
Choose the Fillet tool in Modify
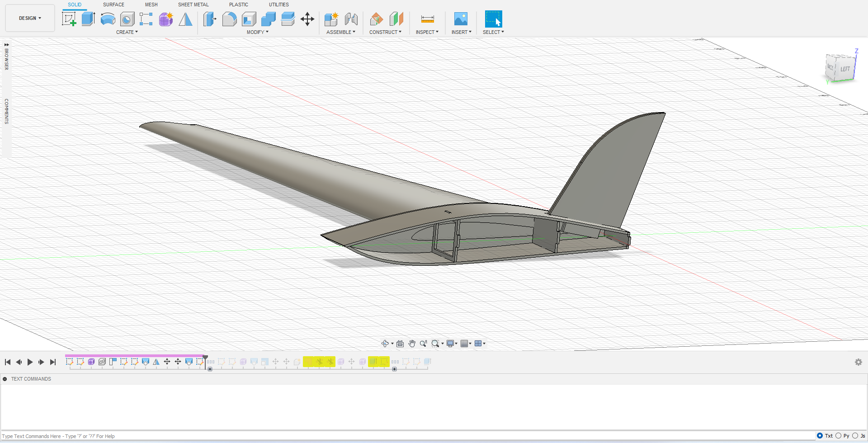click(229, 19)
